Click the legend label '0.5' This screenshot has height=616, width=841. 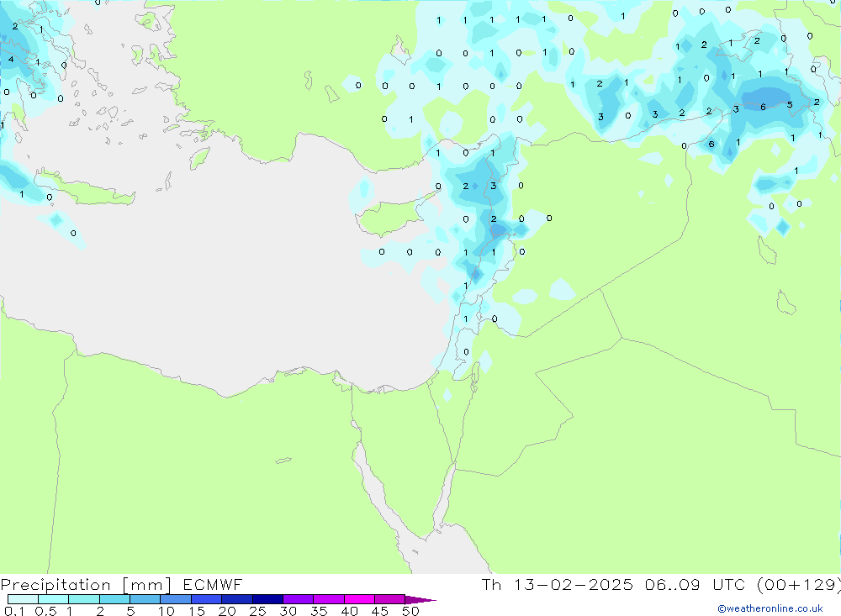point(45,611)
